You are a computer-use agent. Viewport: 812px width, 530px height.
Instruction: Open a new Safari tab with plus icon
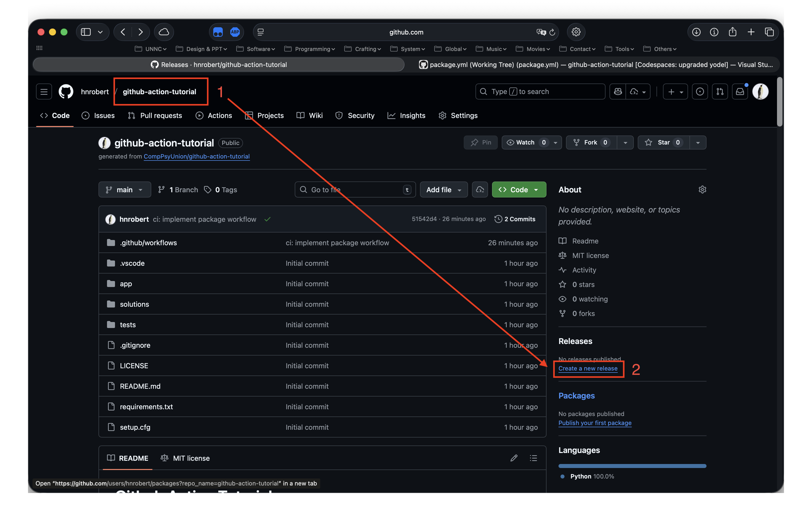[x=751, y=32]
